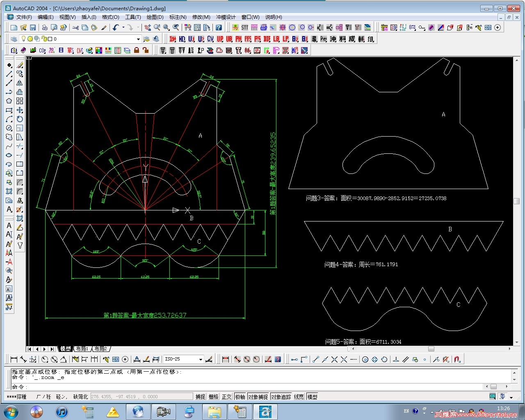Screen dimensions: 525x420
Task: Select the Multiline Text A tool
Action: coord(9,209)
